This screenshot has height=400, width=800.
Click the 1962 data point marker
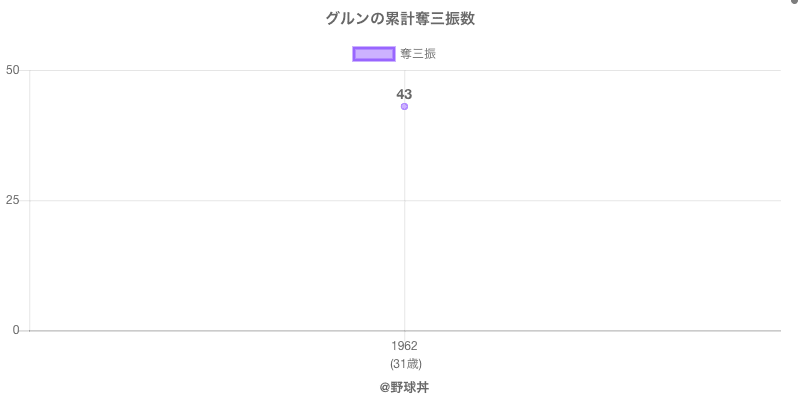click(404, 106)
